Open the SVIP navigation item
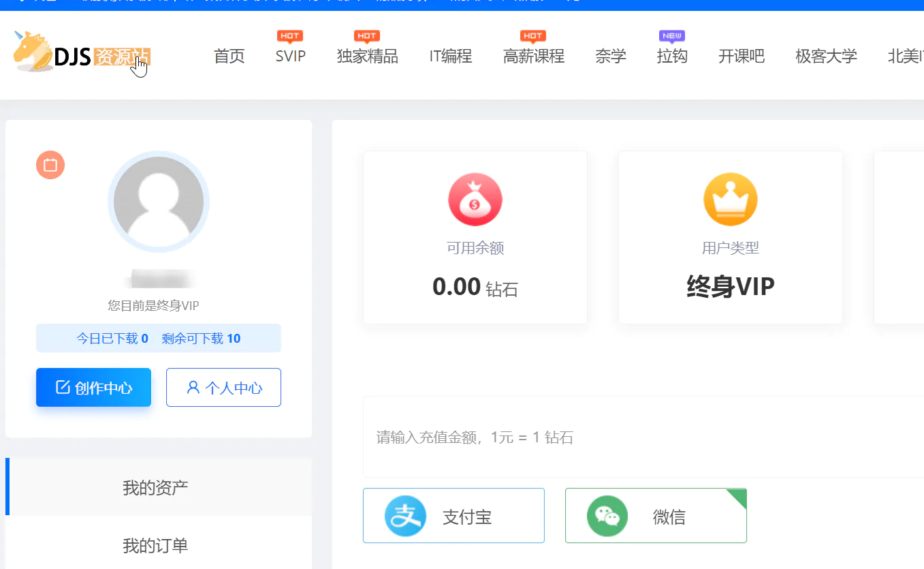924x569 pixels. tap(291, 56)
